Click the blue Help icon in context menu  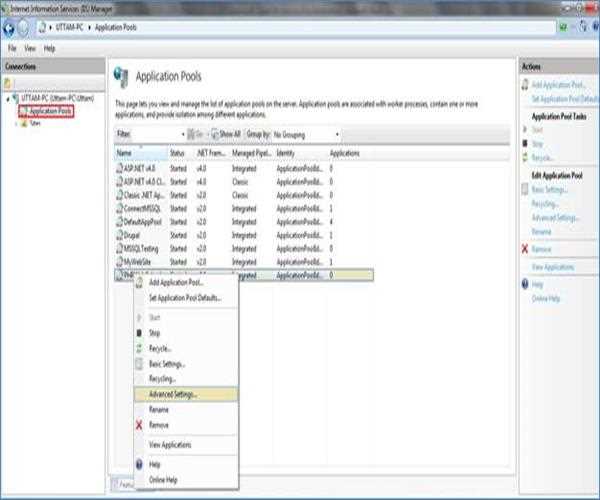tap(139, 464)
